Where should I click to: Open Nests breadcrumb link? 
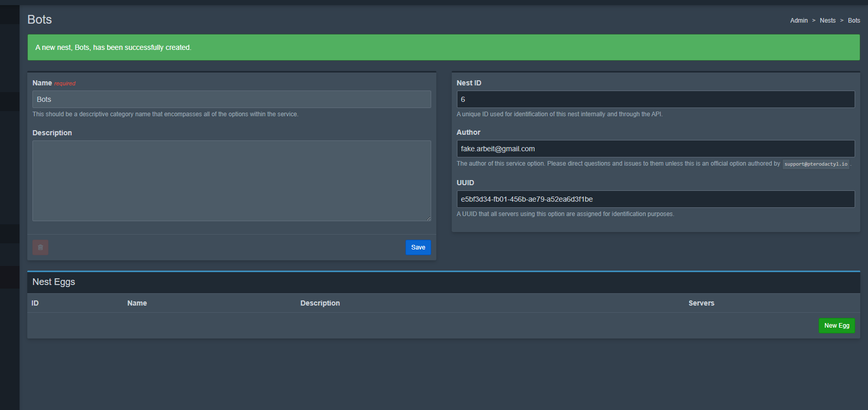827,21
